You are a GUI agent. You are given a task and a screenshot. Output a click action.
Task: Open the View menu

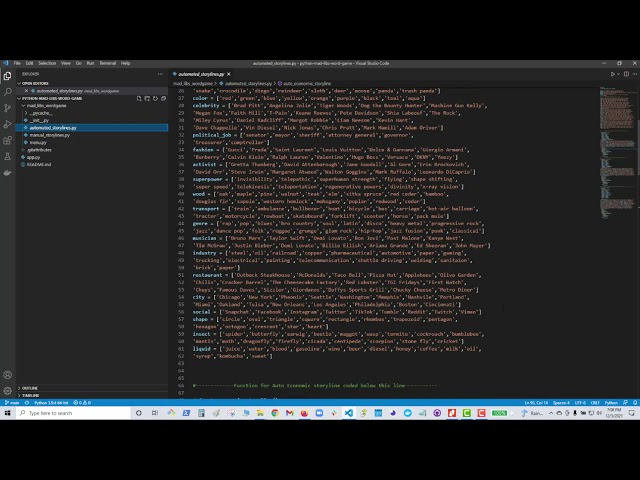66,63
